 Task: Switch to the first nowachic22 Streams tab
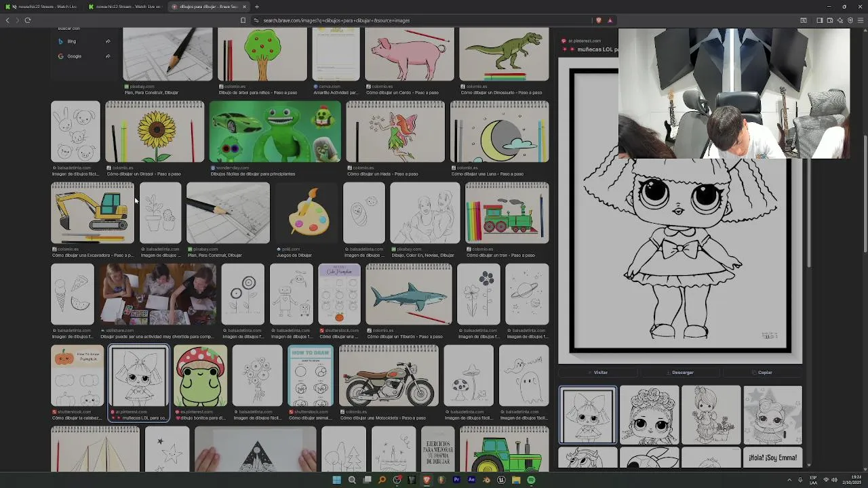pyautogui.click(x=41, y=7)
